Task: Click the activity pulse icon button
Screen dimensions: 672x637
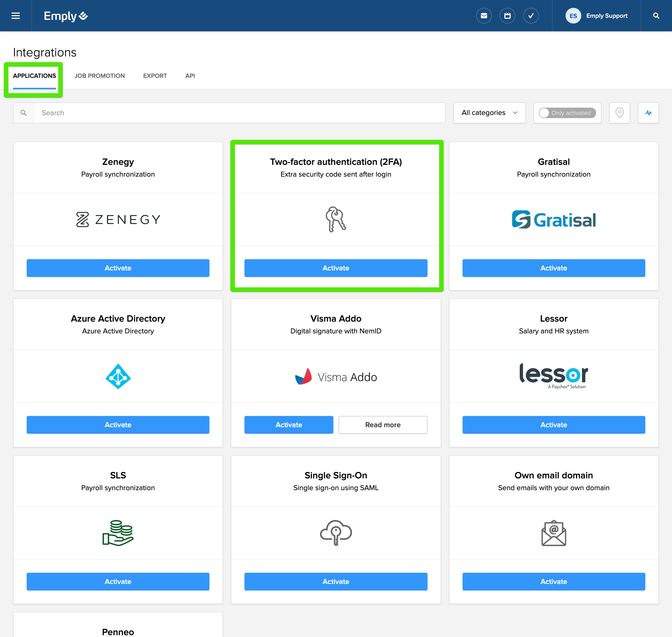Action: (x=648, y=113)
